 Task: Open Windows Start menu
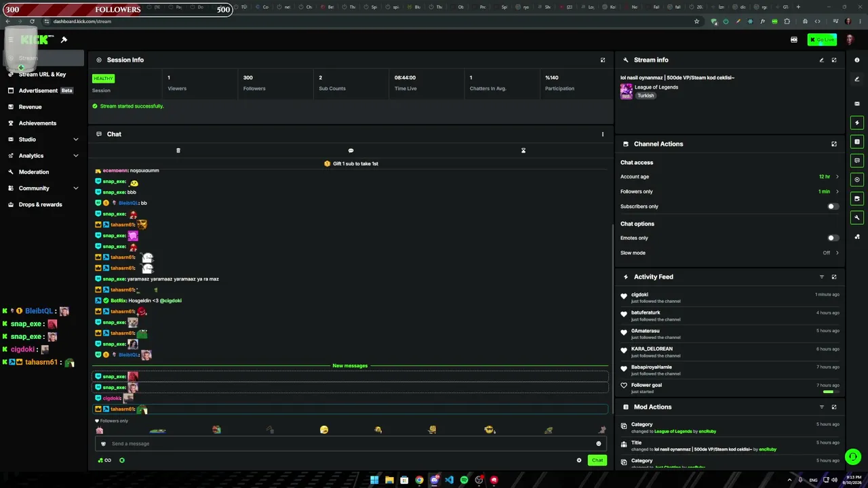tap(374, 480)
